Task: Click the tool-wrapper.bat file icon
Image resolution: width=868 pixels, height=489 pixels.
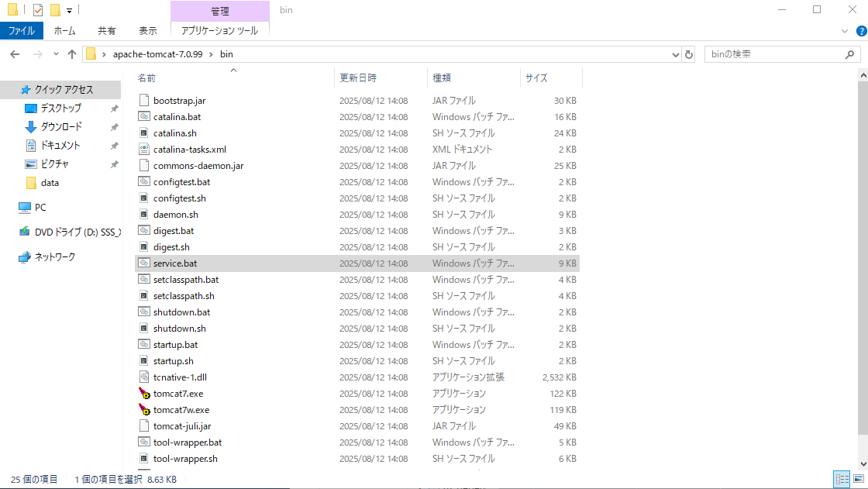Action: pos(144,442)
